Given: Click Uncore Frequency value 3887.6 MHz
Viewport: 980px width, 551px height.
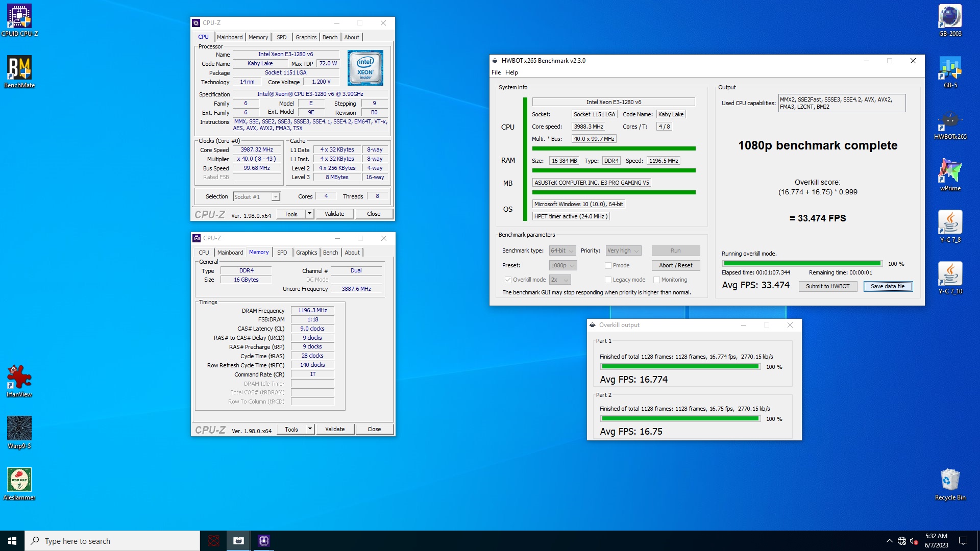Looking at the screenshot, I should coord(356,289).
